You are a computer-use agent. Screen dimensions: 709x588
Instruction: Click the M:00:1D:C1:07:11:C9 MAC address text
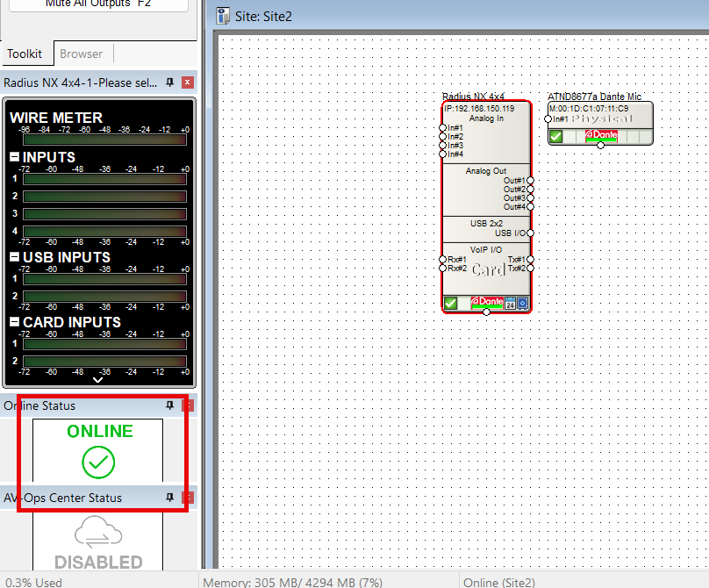point(588,109)
